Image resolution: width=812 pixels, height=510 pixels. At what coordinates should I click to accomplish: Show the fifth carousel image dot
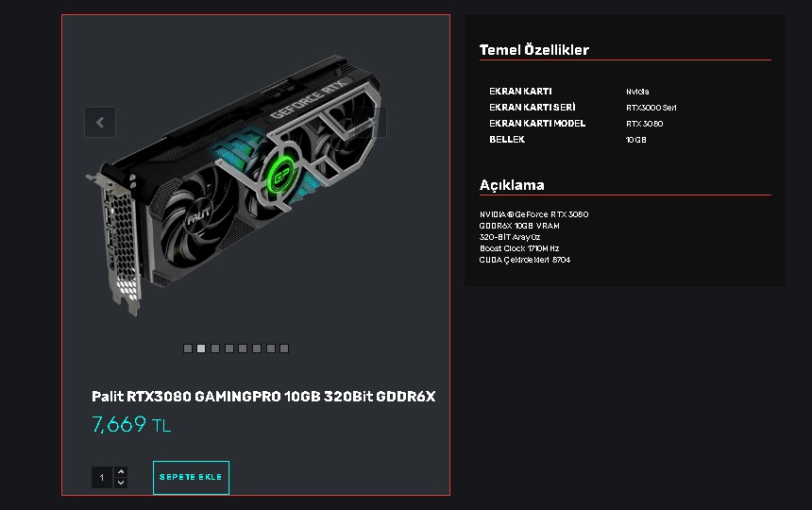[243, 348]
